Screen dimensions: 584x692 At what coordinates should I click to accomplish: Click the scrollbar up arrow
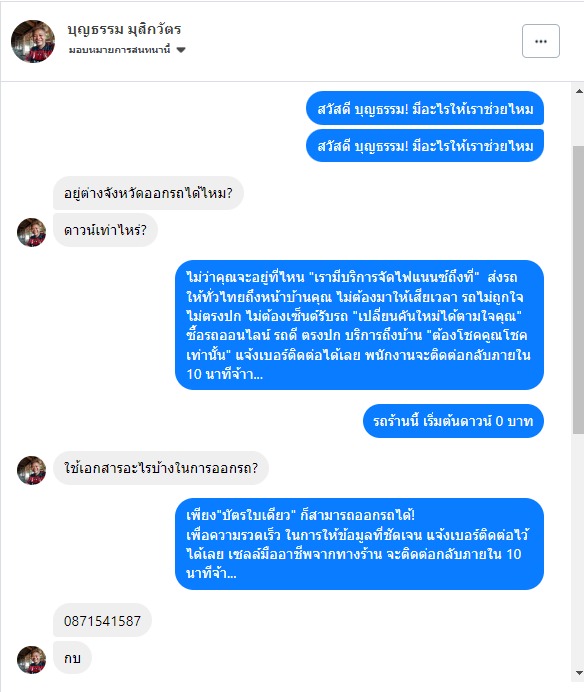pos(579,91)
